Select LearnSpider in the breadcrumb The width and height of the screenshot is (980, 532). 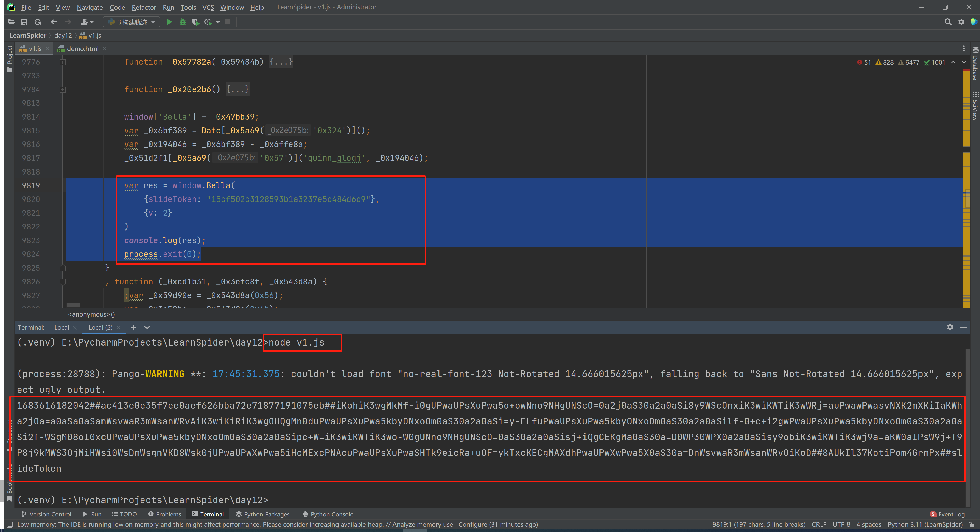click(x=28, y=35)
